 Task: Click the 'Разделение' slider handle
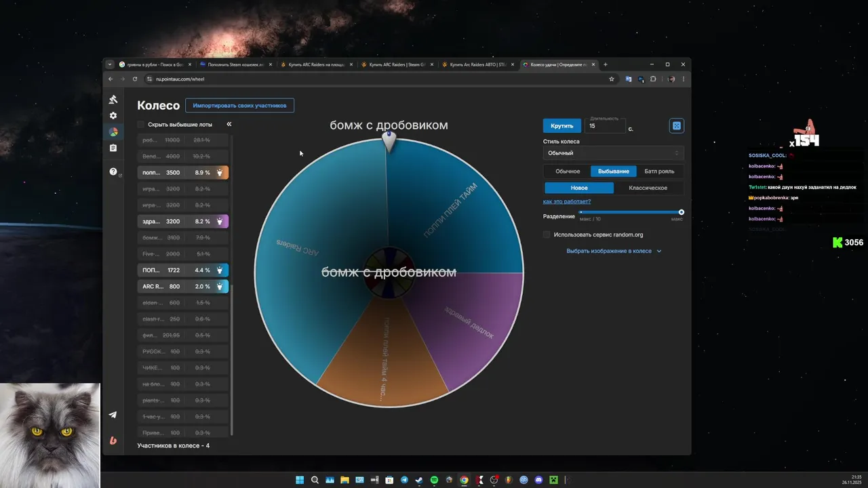pyautogui.click(x=682, y=212)
